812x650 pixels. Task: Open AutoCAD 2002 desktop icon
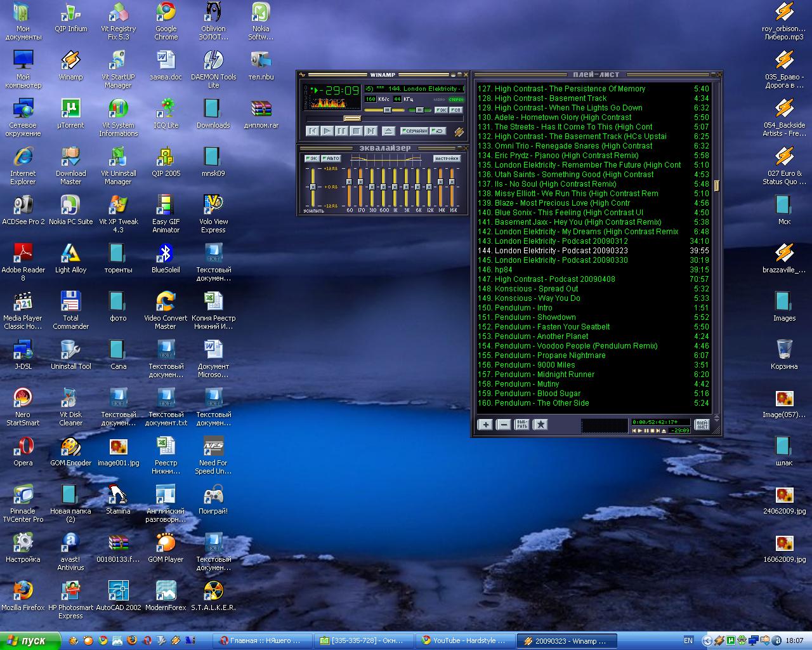coord(118,597)
